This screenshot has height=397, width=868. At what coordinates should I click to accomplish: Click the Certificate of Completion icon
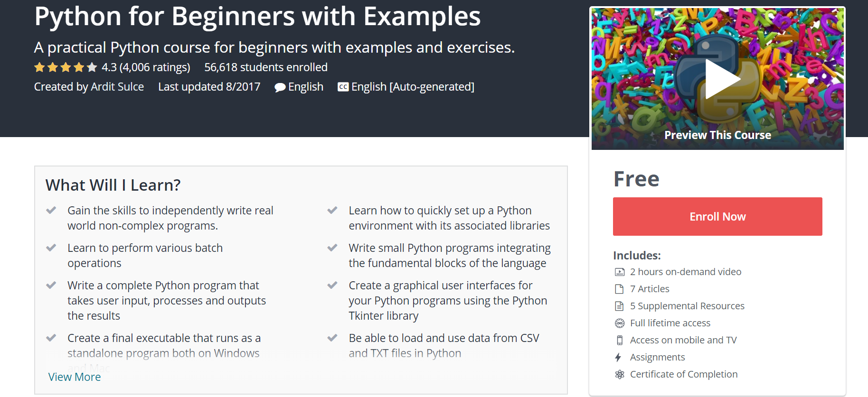pyautogui.click(x=620, y=374)
